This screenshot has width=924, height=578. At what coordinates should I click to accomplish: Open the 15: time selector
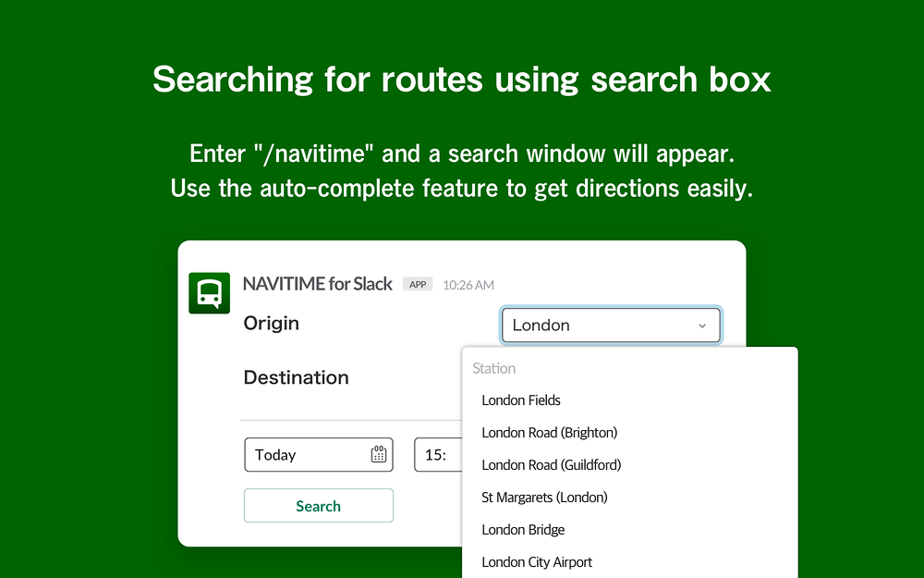pos(438,455)
